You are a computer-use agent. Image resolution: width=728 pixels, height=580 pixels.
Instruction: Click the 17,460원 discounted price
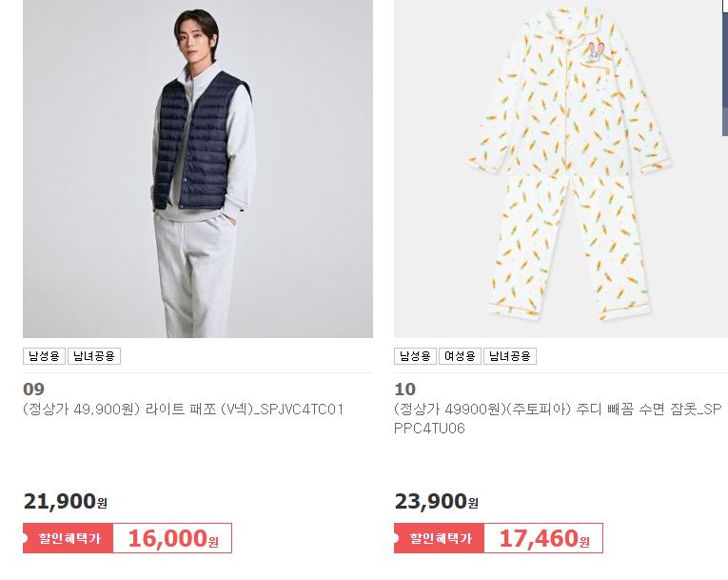544,539
